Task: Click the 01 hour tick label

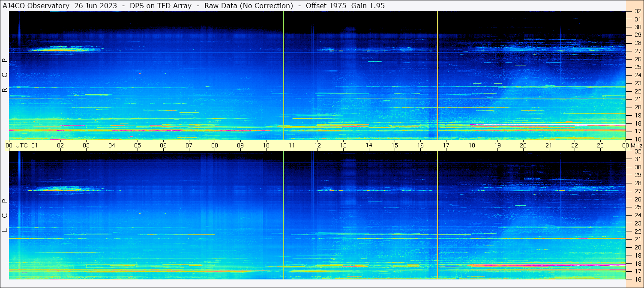Action: 35,145
